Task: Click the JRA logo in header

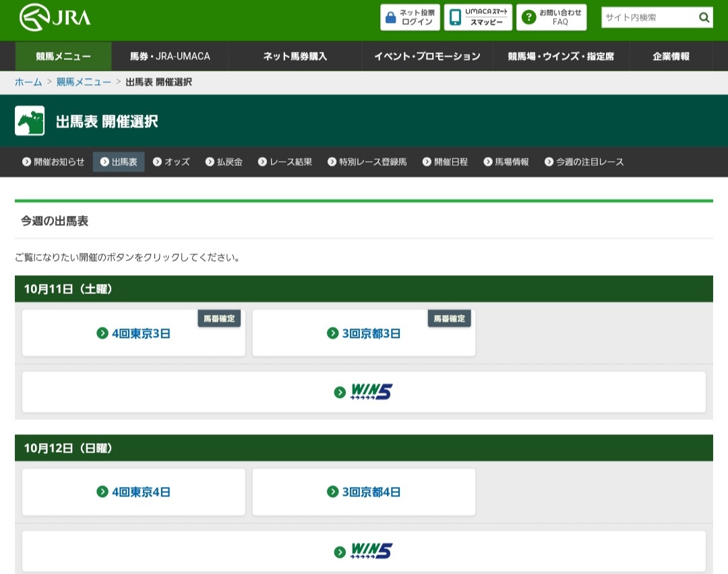Action: coord(55,18)
